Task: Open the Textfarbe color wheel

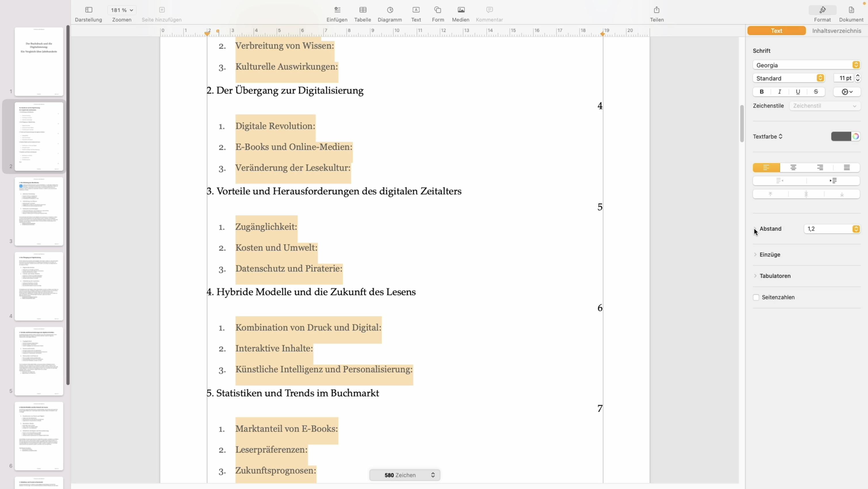Action: pyautogui.click(x=856, y=137)
